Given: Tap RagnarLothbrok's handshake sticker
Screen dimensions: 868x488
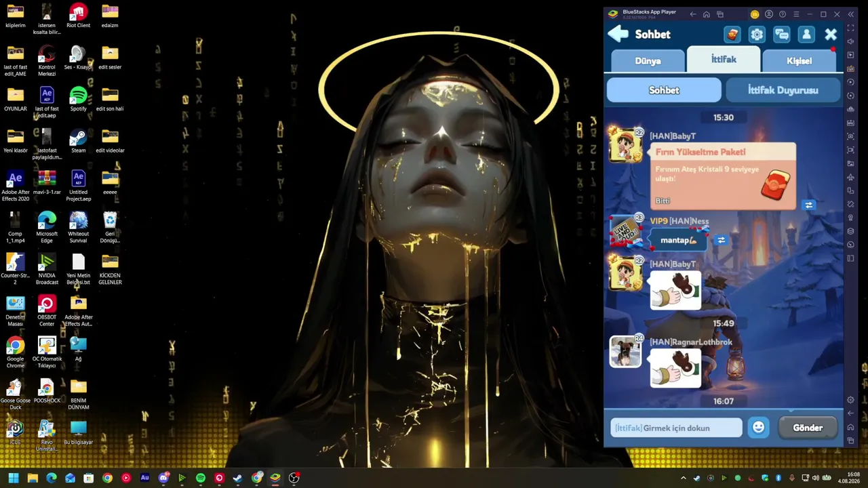Looking at the screenshot, I should click(675, 368).
